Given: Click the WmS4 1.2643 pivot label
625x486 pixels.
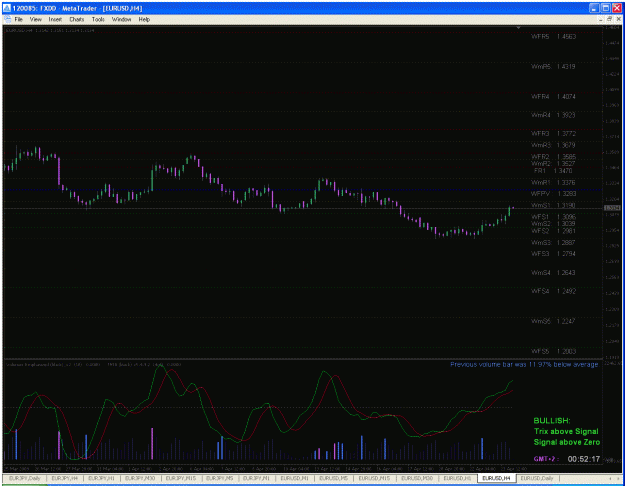Looking at the screenshot, I should click(553, 273).
